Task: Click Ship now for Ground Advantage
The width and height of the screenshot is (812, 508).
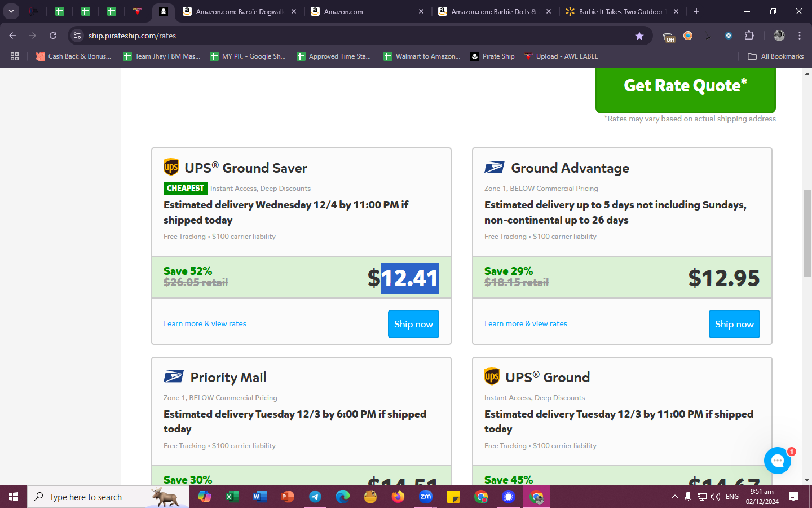Action: click(x=734, y=324)
